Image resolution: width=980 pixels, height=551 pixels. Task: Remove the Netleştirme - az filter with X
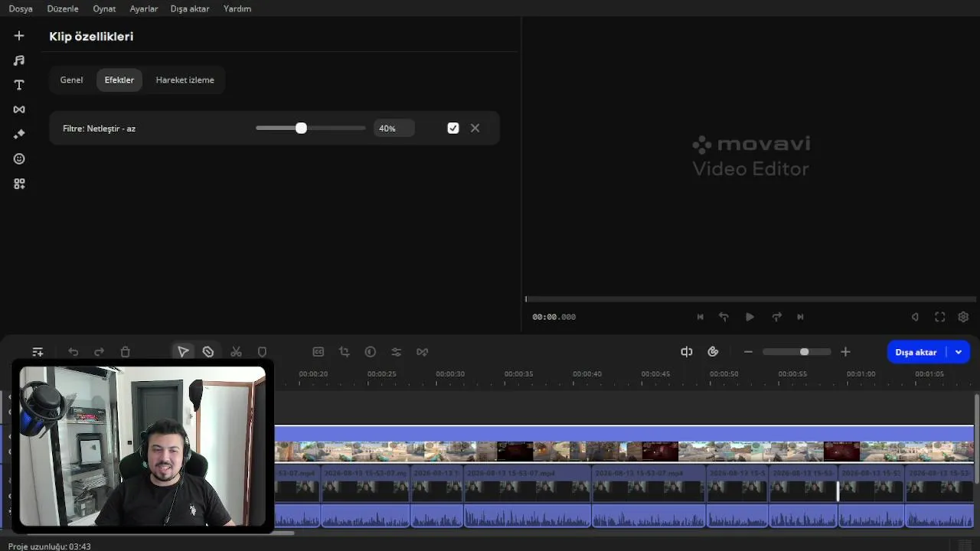[x=475, y=129]
